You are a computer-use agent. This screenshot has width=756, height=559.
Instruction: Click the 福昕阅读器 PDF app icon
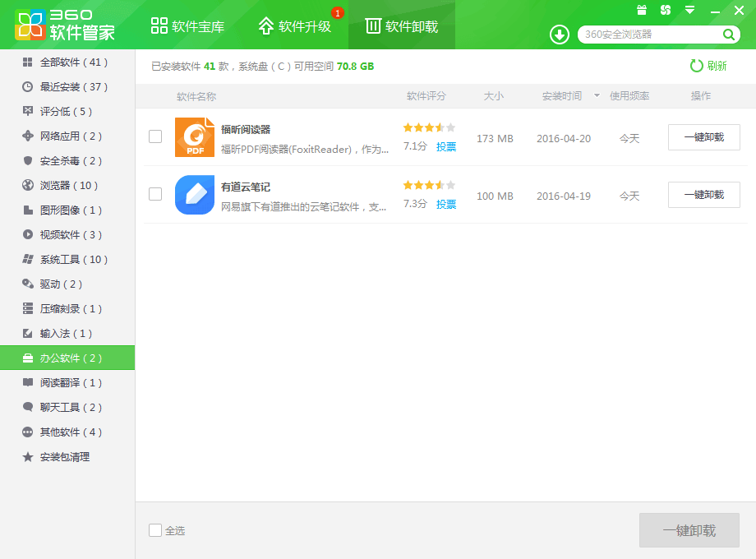click(x=195, y=137)
